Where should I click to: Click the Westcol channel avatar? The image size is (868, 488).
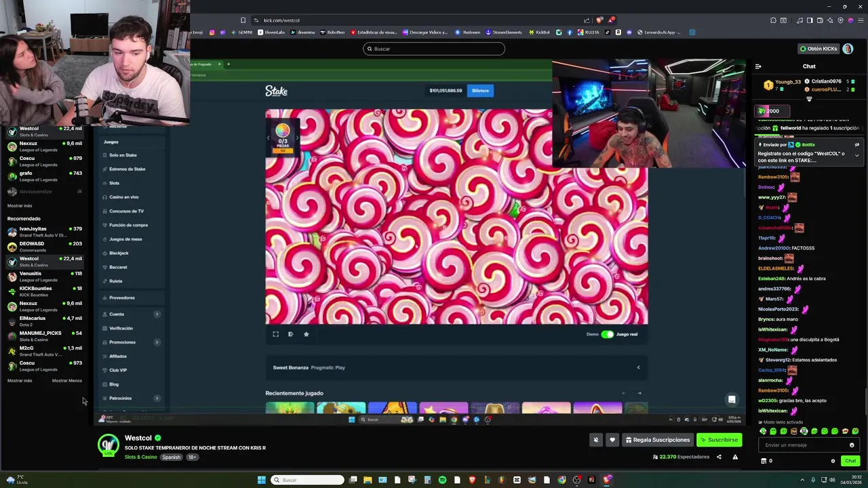pyautogui.click(x=108, y=445)
